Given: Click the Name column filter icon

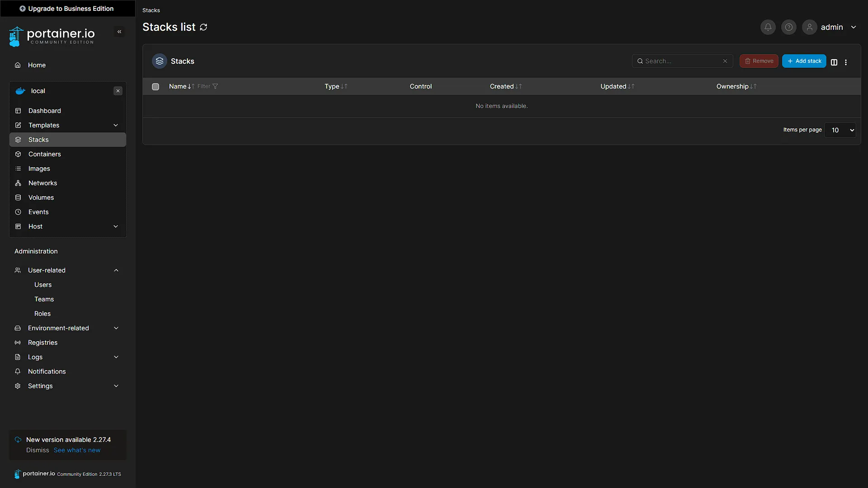Looking at the screenshot, I should point(215,86).
